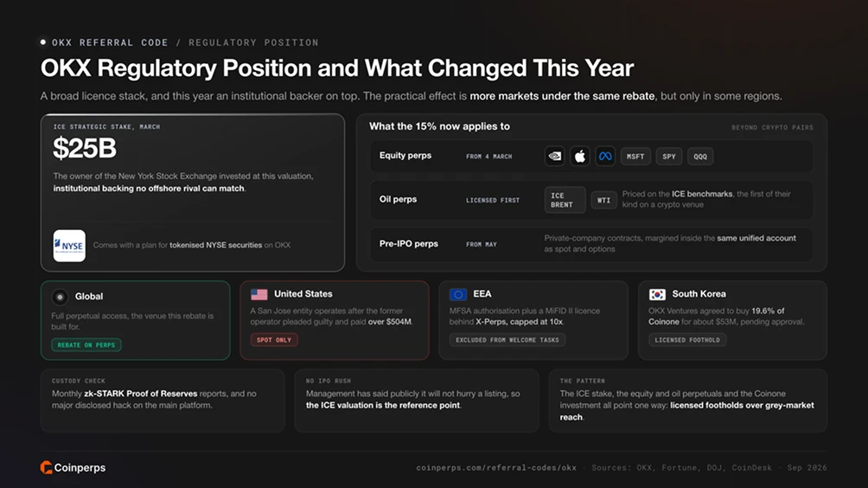Image resolution: width=868 pixels, height=488 pixels.
Task: Click the $25B valuation figure
Action: [x=85, y=149]
